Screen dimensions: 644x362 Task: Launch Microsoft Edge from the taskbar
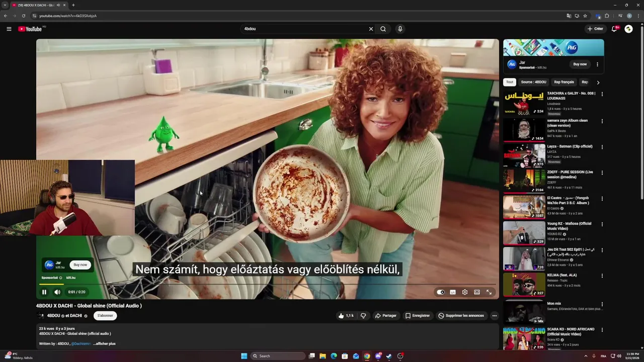coord(334,356)
